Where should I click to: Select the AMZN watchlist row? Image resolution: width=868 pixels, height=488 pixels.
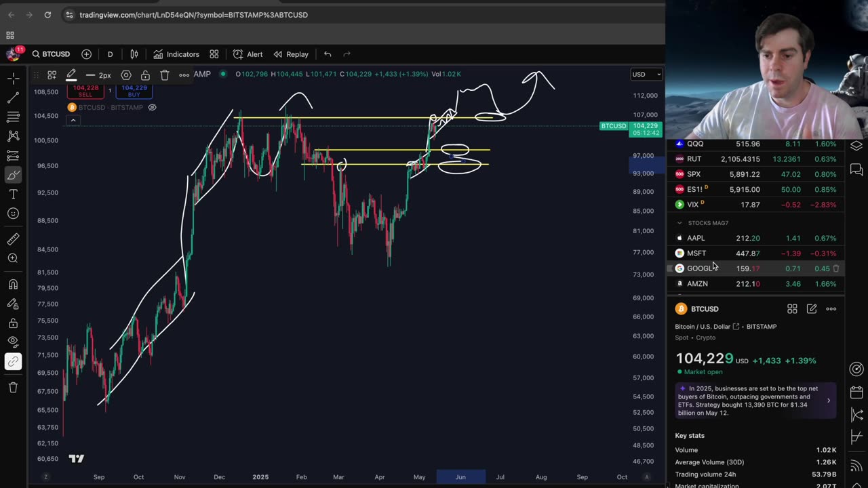(x=755, y=284)
